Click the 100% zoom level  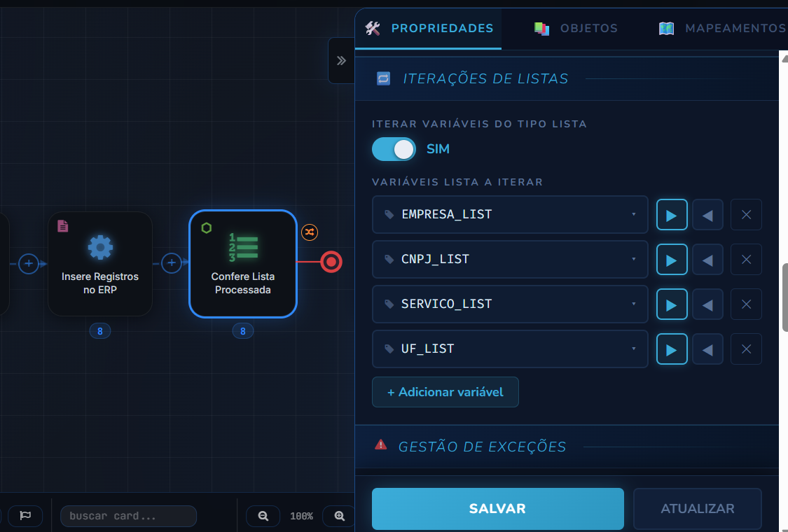pos(301,516)
